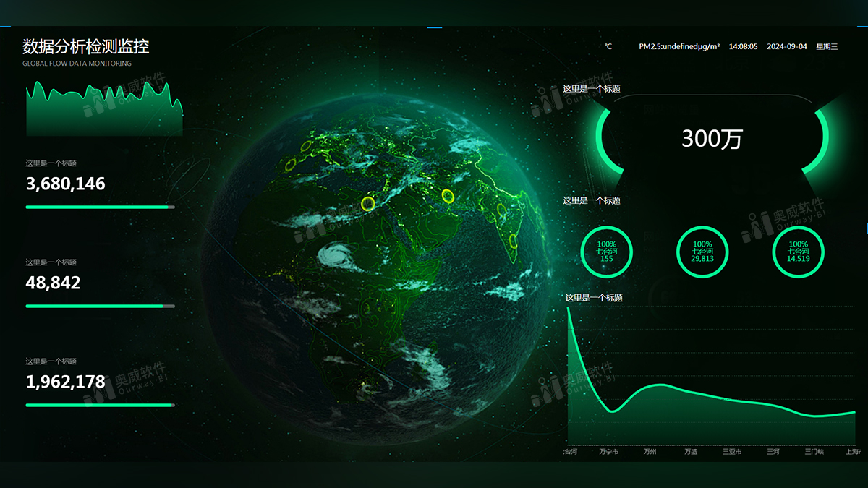Viewport: 868px width, 488px height.
Task: Select the ring gauge showing 155
Action: pyautogui.click(x=607, y=252)
